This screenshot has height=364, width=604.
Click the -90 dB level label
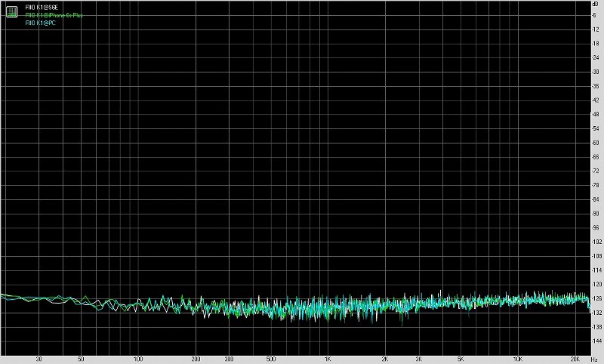pos(596,214)
